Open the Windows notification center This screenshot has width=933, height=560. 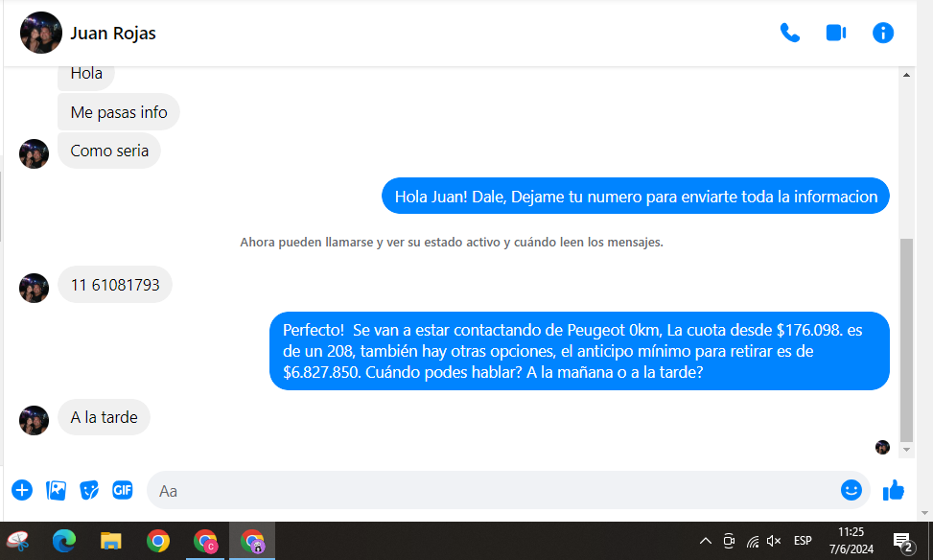tap(902, 542)
